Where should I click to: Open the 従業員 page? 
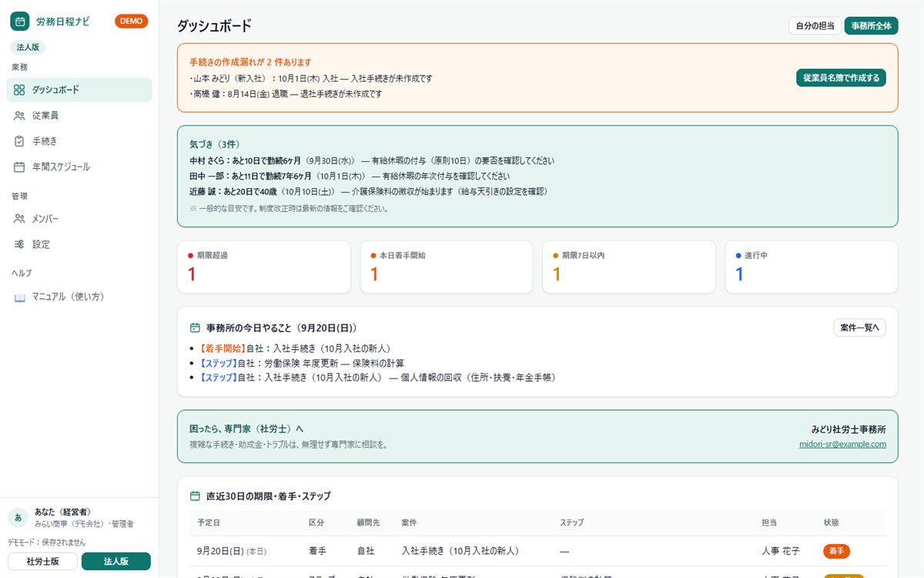(79, 116)
